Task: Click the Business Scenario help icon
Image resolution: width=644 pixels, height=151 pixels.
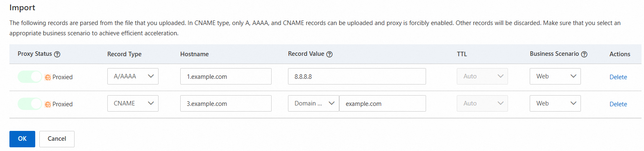Action: pyautogui.click(x=584, y=54)
